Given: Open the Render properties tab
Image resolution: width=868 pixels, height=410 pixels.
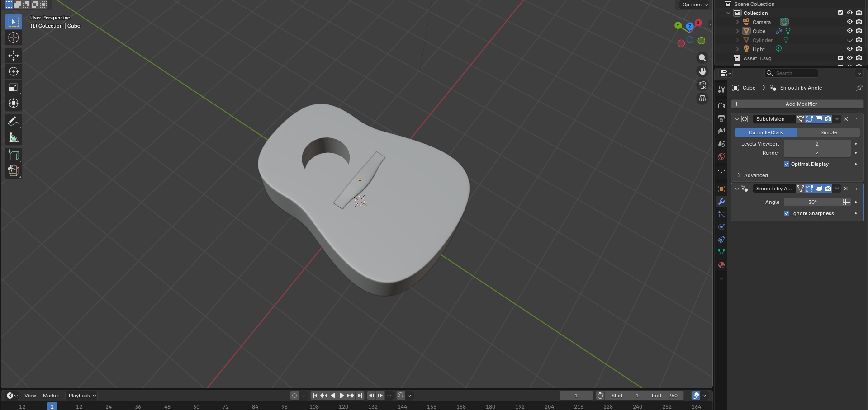Looking at the screenshot, I should point(721,105).
